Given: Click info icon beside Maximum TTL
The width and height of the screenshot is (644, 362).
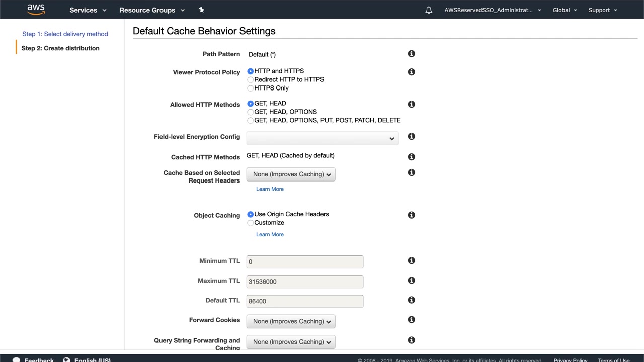Looking at the screenshot, I should click(411, 280).
